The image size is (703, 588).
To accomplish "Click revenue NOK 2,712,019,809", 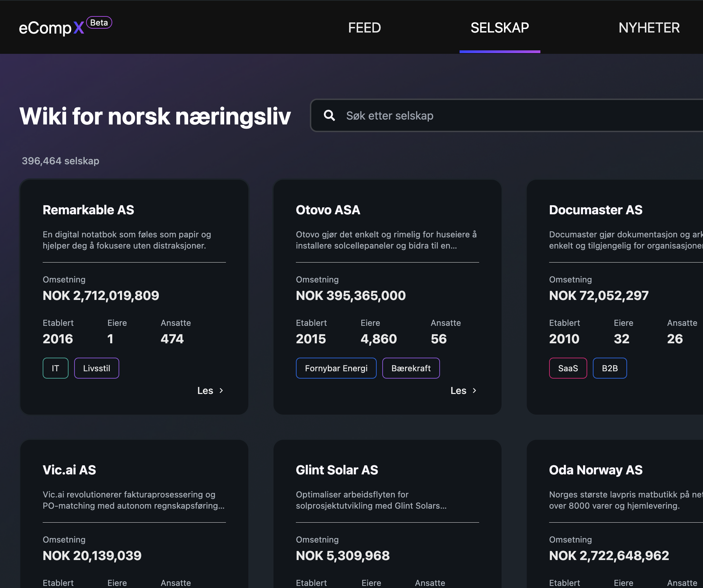I will pos(101,295).
